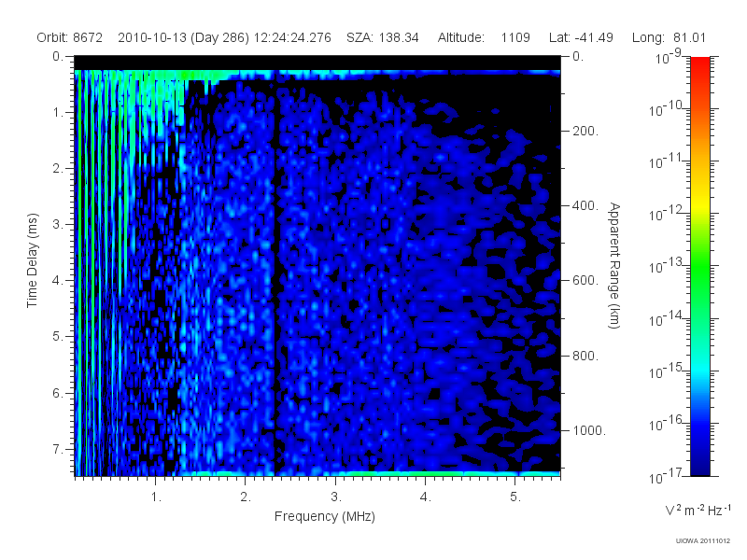Click the V² m⁻² Hz⁻¹ units label
The width and height of the screenshot is (747, 560).
click(698, 510)
